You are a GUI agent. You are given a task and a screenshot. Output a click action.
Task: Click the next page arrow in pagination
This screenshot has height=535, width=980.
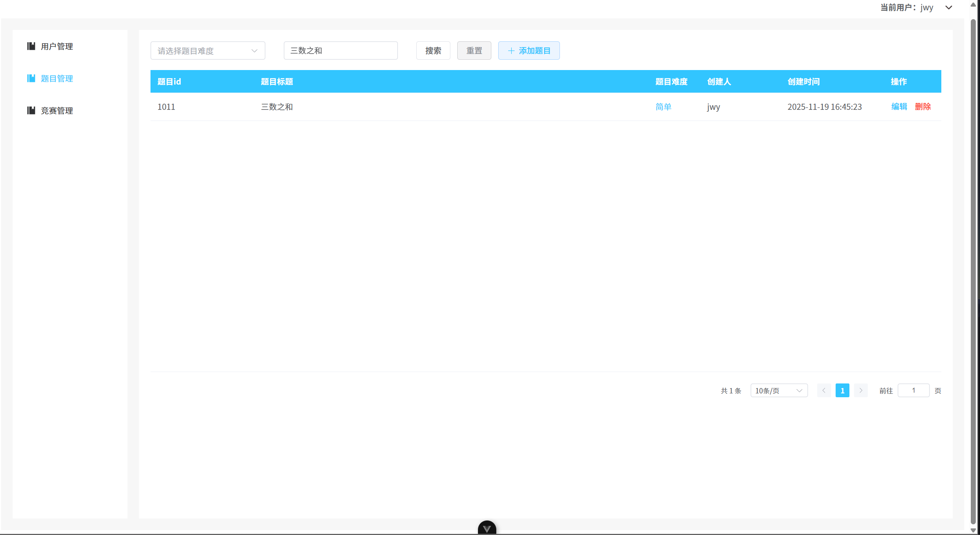point(861,390)
